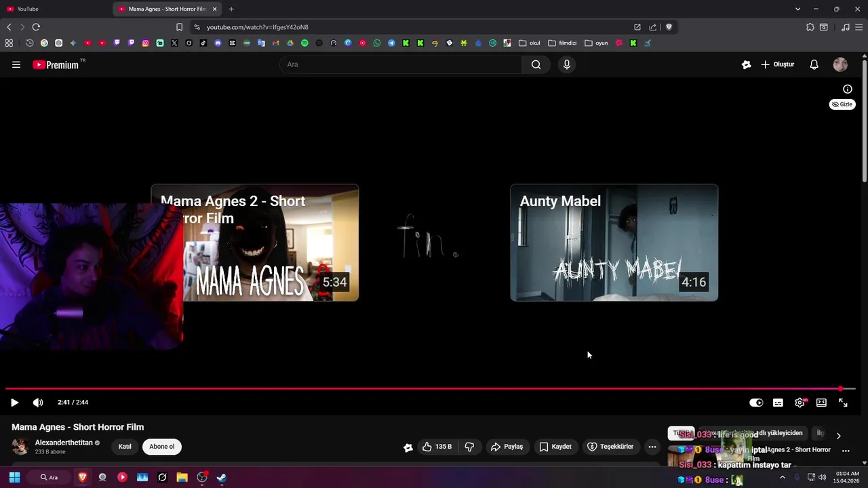Viewport: 868px width, 488px height.
Task: Share the video via Paylaş
Action: pyautogui.click(x=507, y=447)
